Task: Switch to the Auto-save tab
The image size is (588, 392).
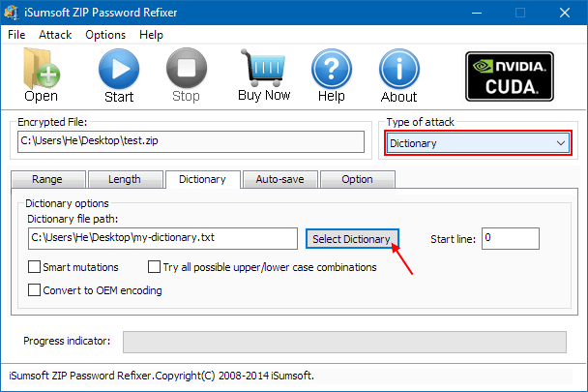Action: pyautogui.click(x=279, y=179)
